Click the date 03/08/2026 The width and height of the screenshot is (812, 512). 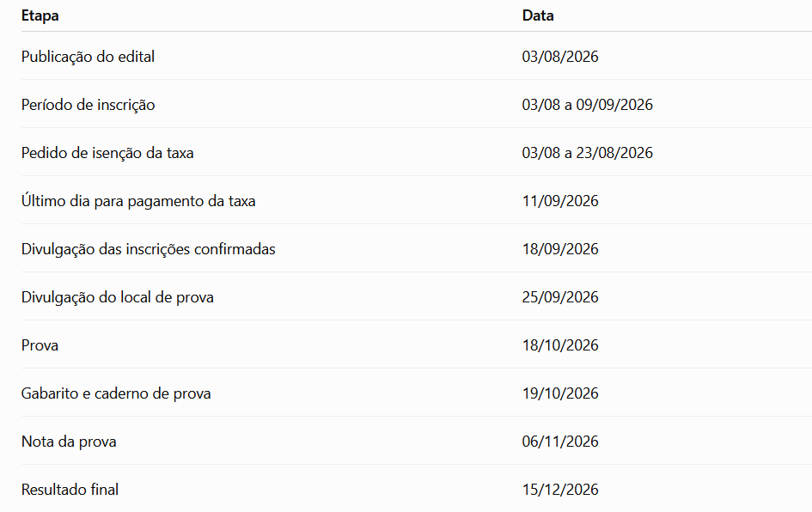point(559,57)
